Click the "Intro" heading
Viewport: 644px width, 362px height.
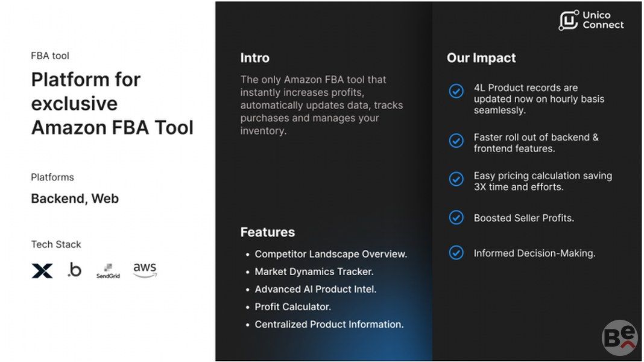tap(254, 58)
